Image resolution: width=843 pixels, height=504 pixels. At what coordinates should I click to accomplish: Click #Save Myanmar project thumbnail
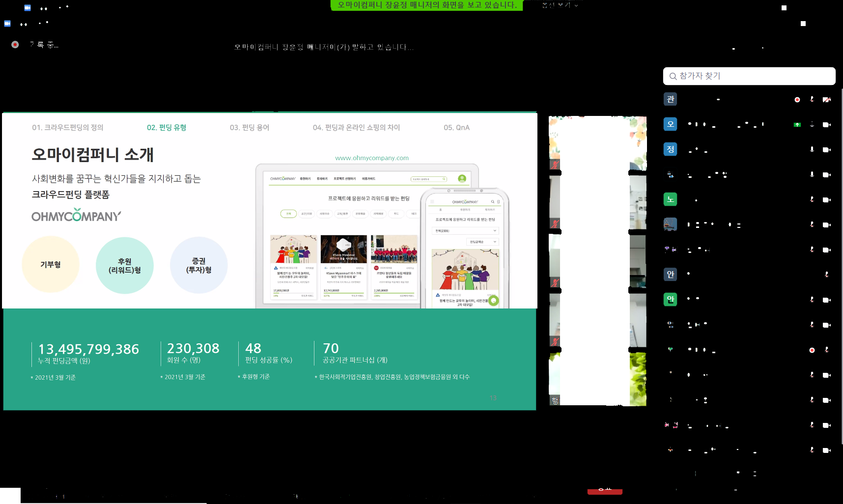coord(344,249)
